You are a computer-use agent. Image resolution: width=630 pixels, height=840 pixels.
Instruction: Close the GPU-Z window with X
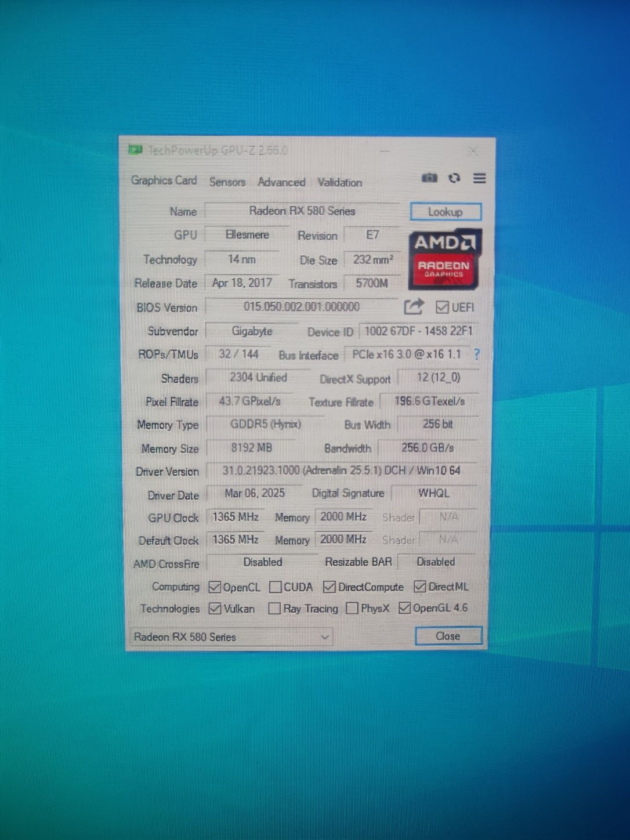pyautogui.click(x=473, y=151)
